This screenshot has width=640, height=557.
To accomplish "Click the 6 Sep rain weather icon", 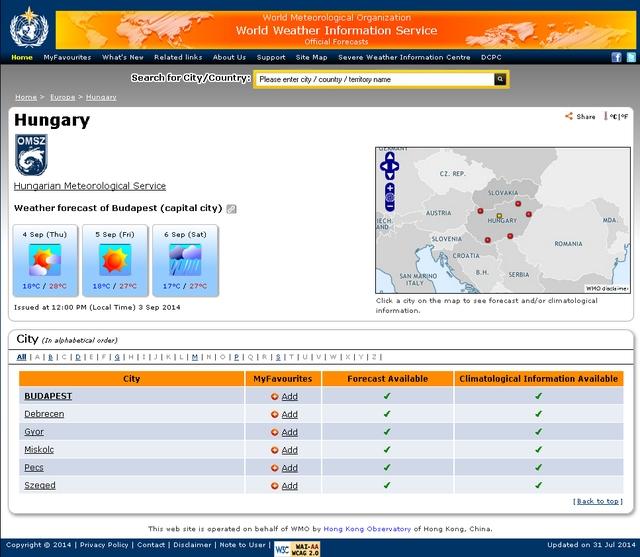I will 185,260.
